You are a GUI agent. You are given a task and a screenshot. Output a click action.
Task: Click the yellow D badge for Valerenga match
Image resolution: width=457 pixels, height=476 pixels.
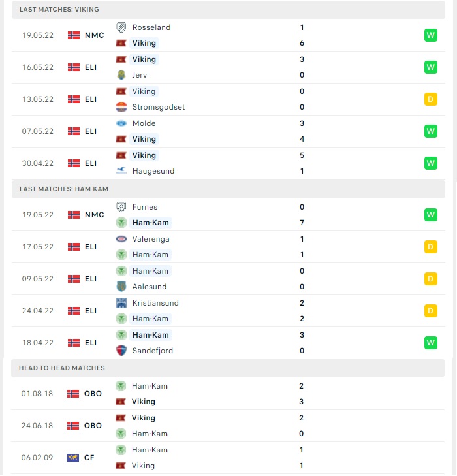pos(431,247)
